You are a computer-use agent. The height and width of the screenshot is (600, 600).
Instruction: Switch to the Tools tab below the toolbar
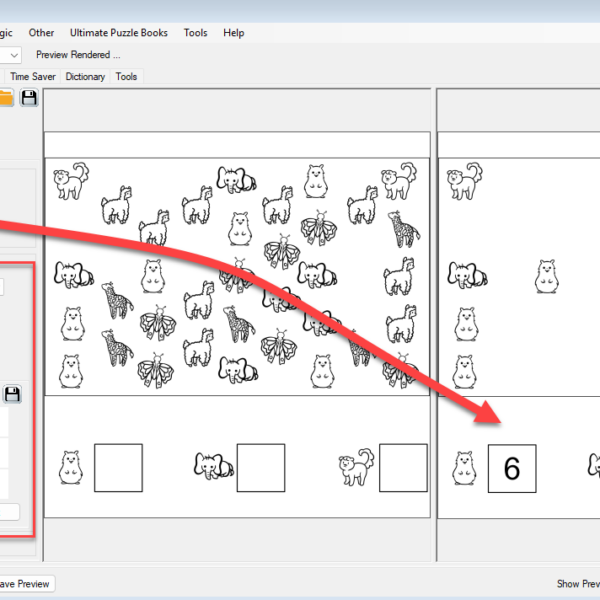[127, 76]
